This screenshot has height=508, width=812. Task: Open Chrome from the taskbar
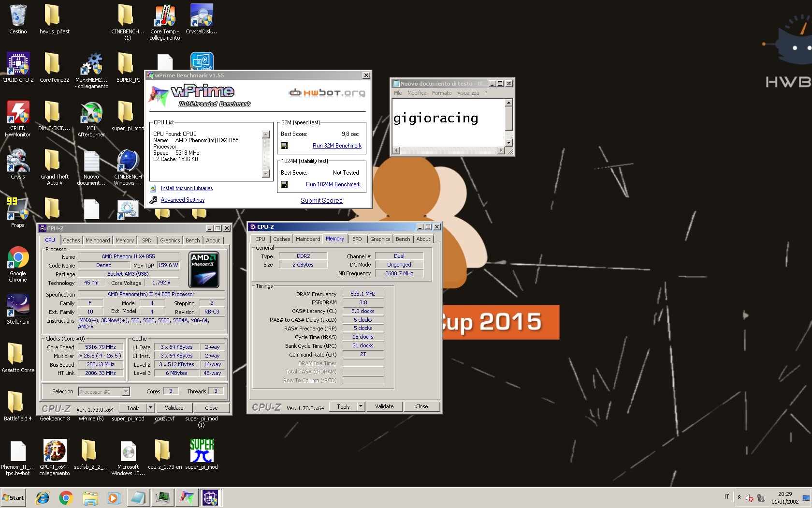click(66, 497)
